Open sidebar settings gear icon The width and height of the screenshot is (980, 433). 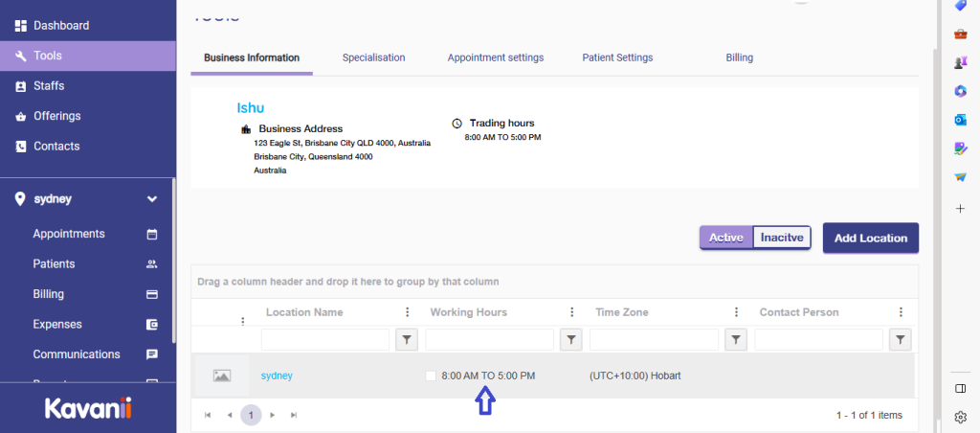click(x=960, y=417)
